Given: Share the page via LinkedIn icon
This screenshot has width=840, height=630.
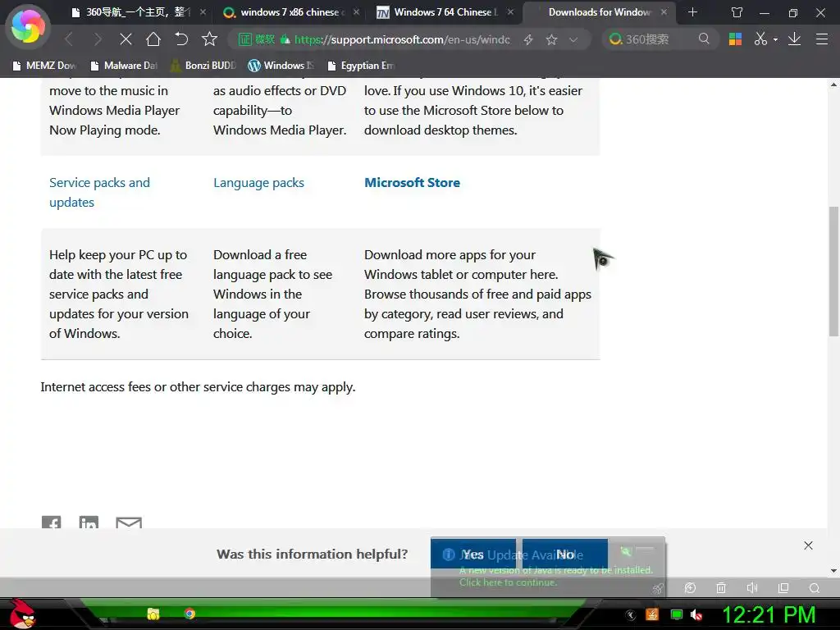Looking at the screenshot, I should click(x=89, y=523).
